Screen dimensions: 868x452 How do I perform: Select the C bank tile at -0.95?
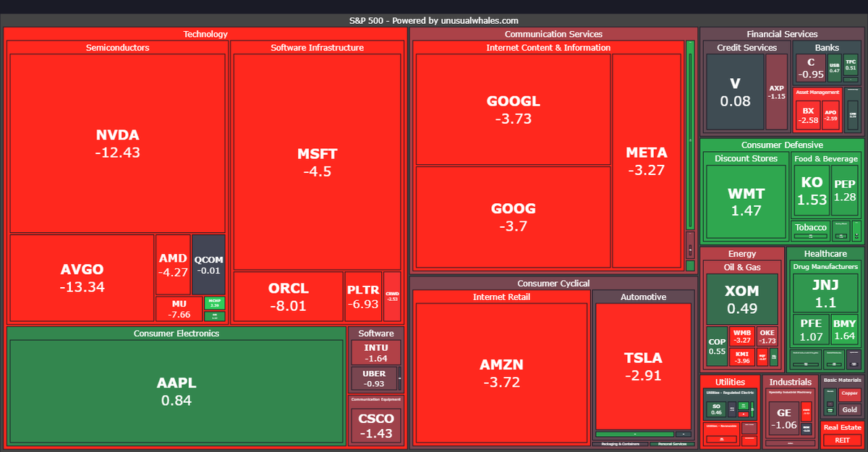[811, 68]
